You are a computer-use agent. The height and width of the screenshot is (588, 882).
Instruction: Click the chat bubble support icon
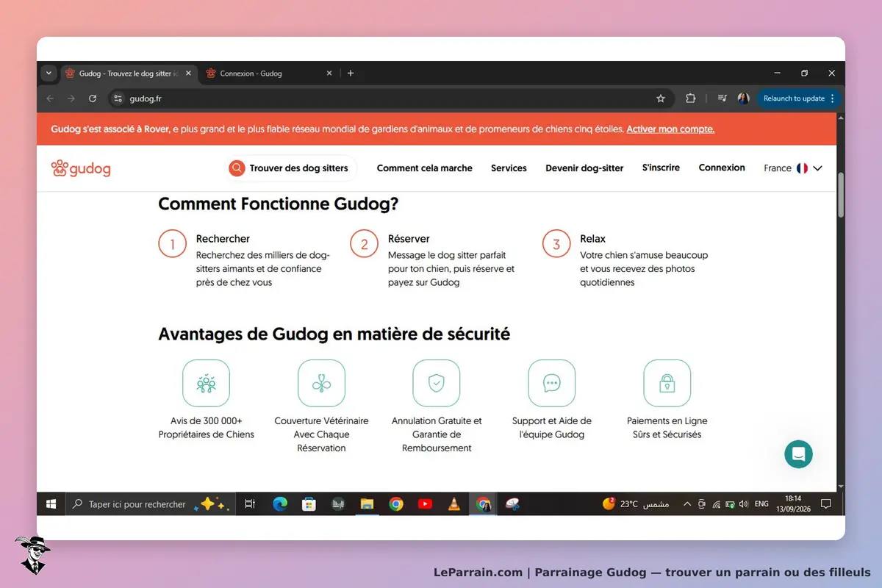pos(552,383)
